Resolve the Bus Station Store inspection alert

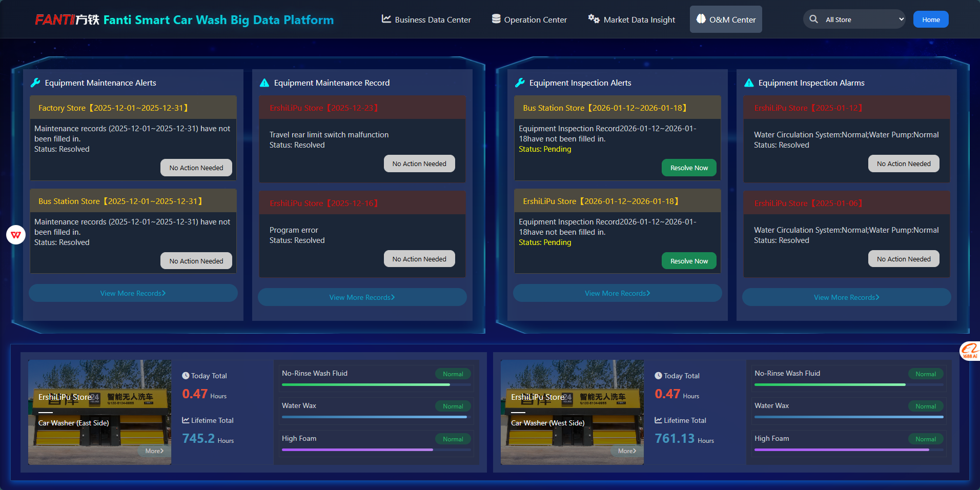click(689, 168)
